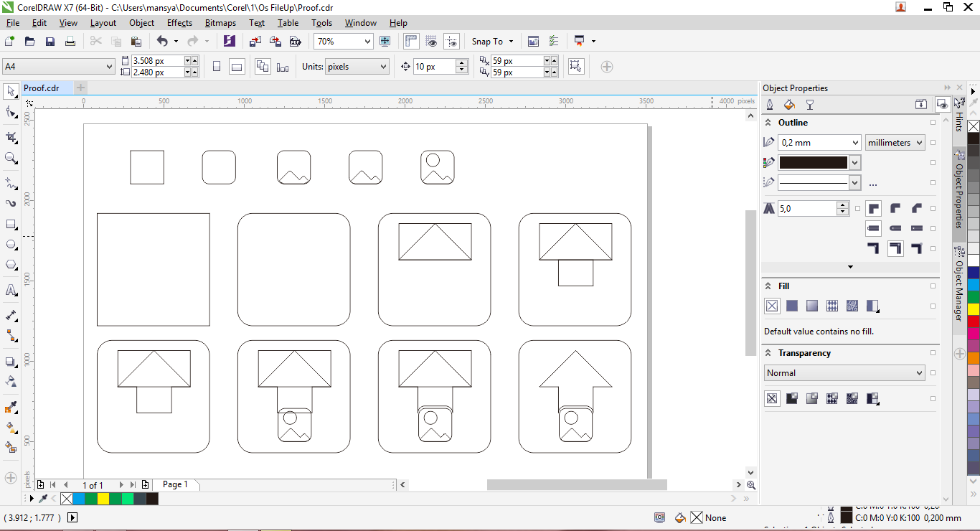Open the A4 page size dropdown
This screenshot has height=531, width=980.
[x=109, y=67]
